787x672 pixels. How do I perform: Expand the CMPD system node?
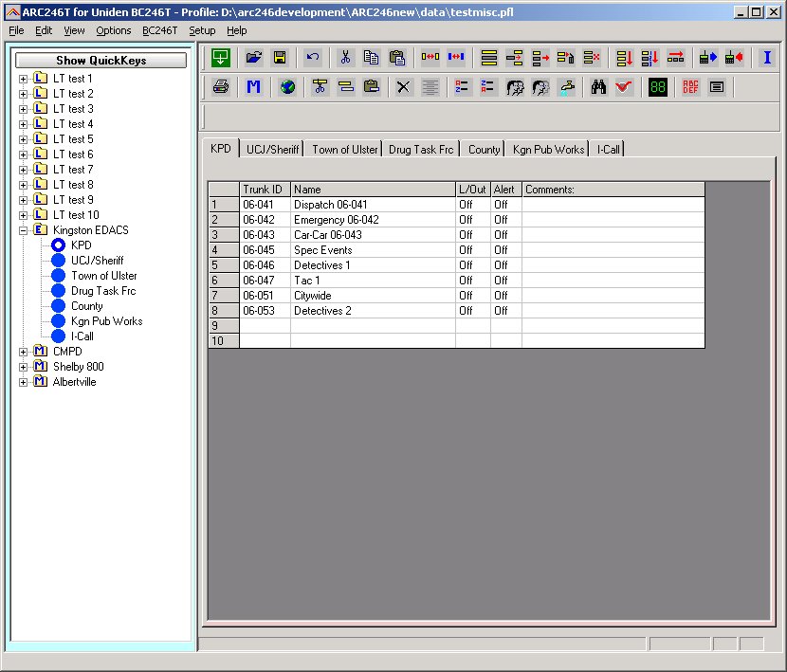pyautogui.click(x=23, y=352)
